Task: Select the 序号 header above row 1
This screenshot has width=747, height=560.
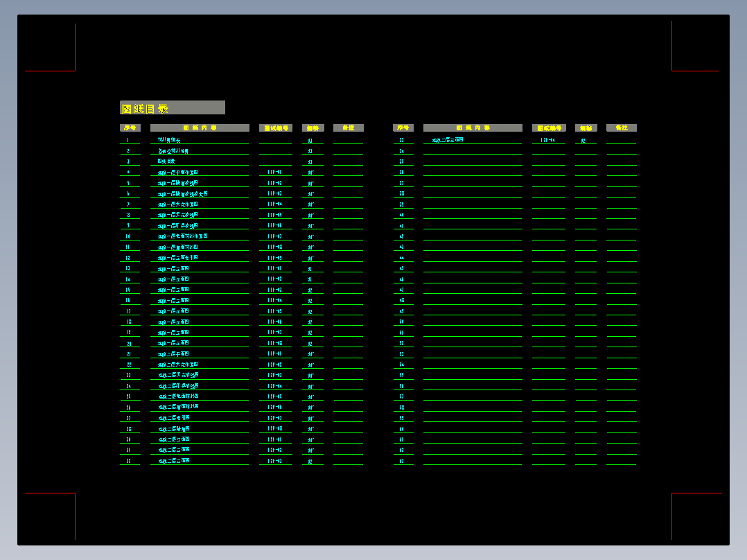Action: 130,128
